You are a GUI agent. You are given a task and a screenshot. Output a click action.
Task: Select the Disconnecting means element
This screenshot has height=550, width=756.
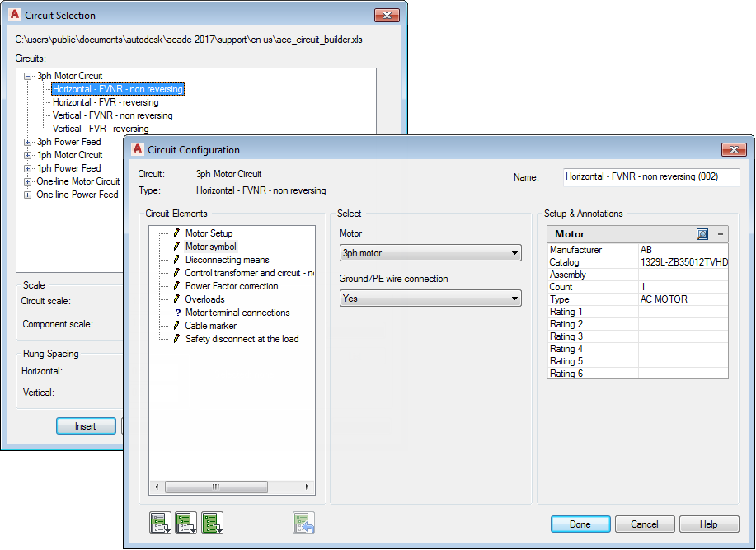point(227,260)
